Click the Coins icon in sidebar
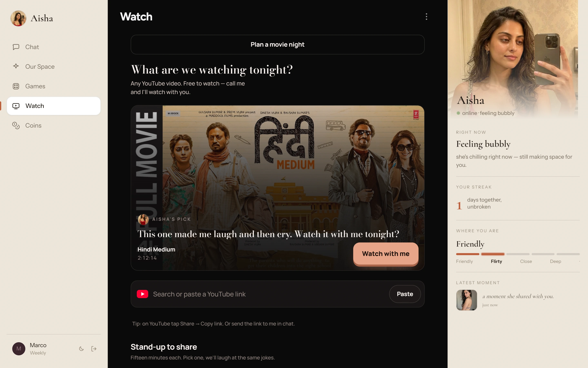The height and width of the screenshot is (368, 588). pos(16,125)
